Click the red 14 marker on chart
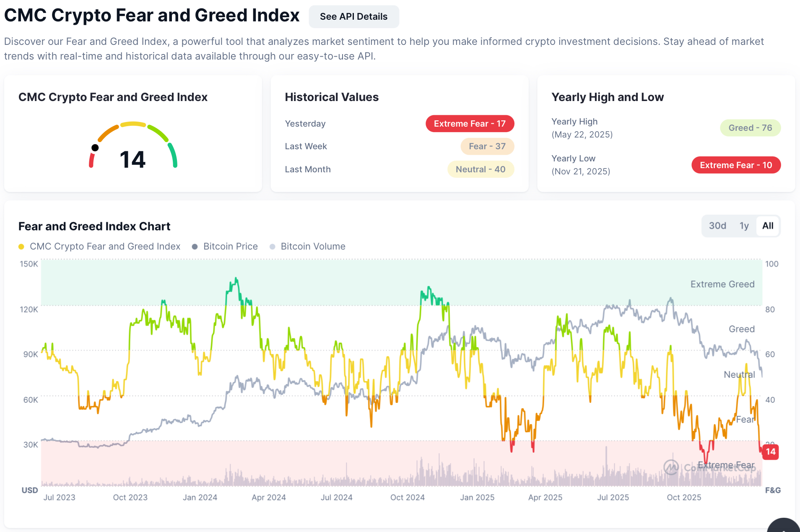This screenshot has height=532, width=800. (770, 452)
